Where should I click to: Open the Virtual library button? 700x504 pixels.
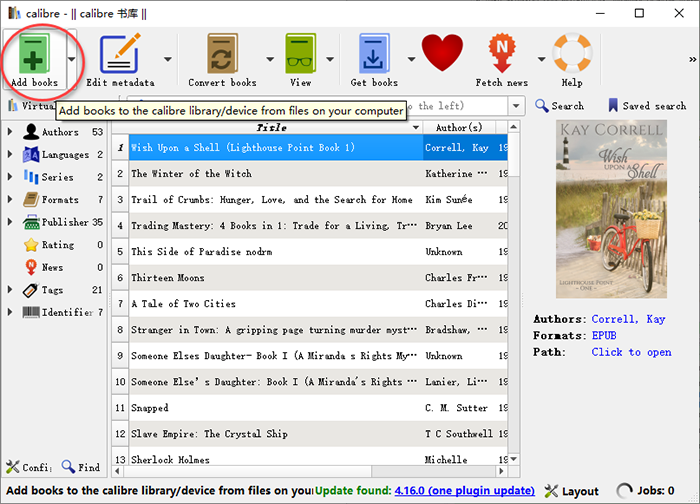point(30,106)
